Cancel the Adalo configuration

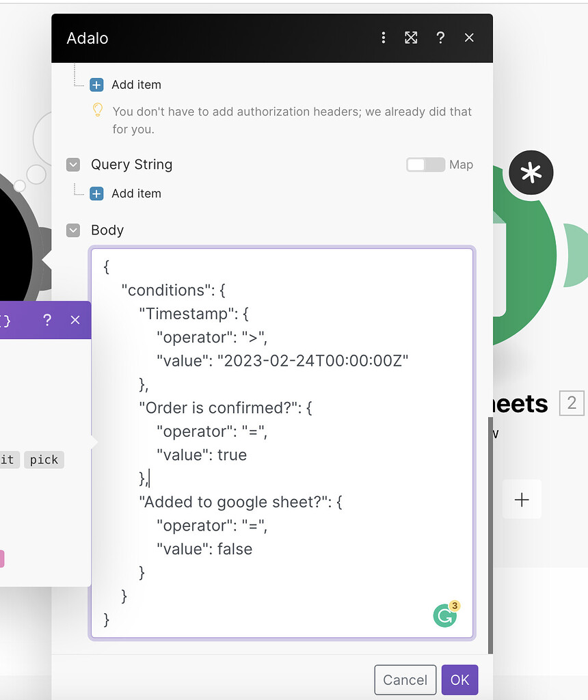coord(405,679)
